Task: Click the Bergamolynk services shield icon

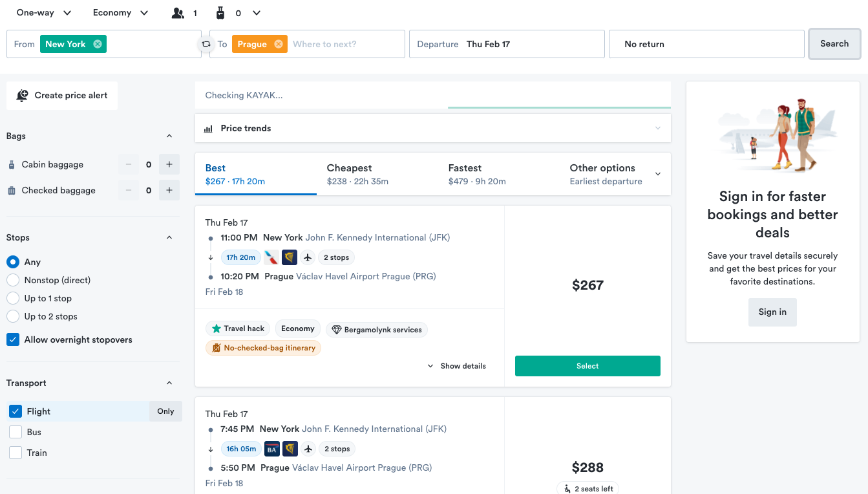Action: tap(336, 329)
